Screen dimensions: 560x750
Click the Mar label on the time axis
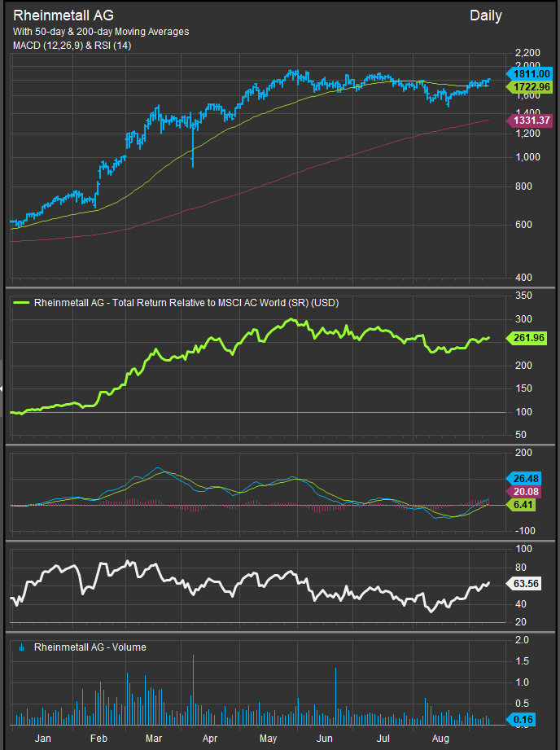pos(153,737)
